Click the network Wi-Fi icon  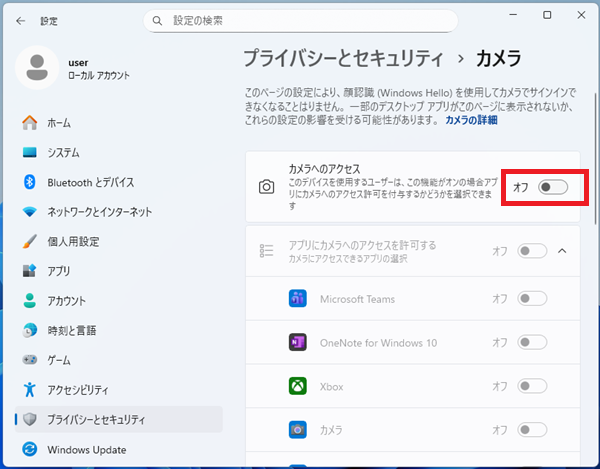coord(29,212)
